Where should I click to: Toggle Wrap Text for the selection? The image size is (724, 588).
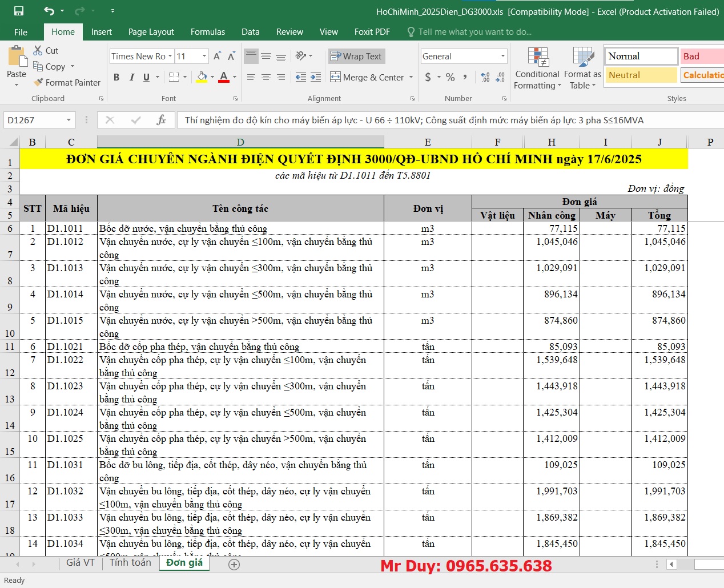click(x=356, y=56)
